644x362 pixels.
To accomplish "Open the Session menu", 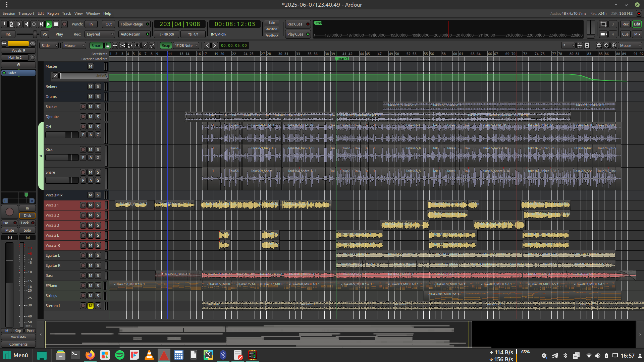I will pos(9,13).
